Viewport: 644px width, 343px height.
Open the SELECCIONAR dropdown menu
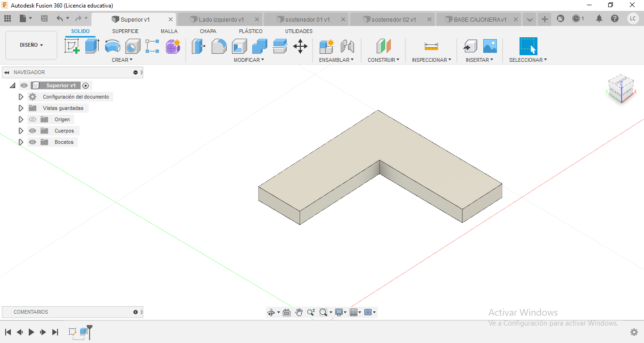pos(528,60)
